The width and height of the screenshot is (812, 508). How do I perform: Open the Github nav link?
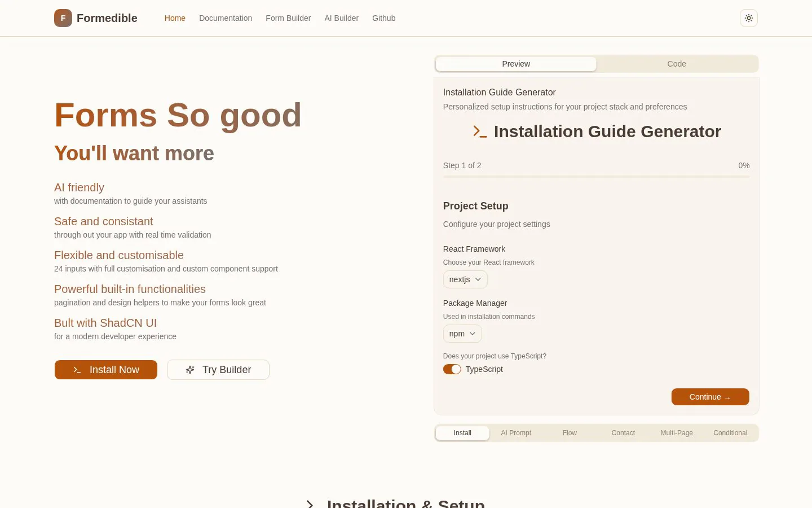(x=384, y=18)
